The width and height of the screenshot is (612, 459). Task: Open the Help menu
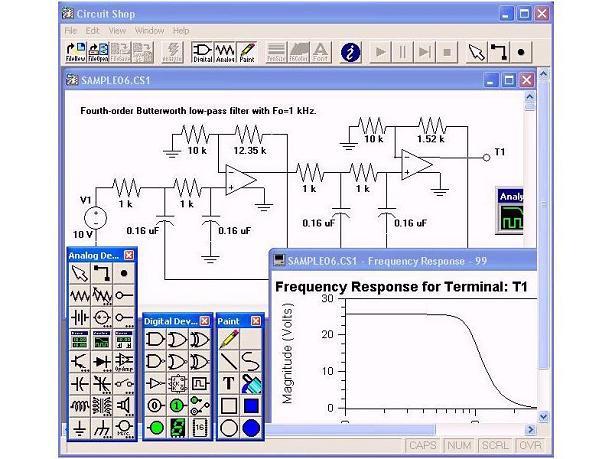[x=181, y=30]
